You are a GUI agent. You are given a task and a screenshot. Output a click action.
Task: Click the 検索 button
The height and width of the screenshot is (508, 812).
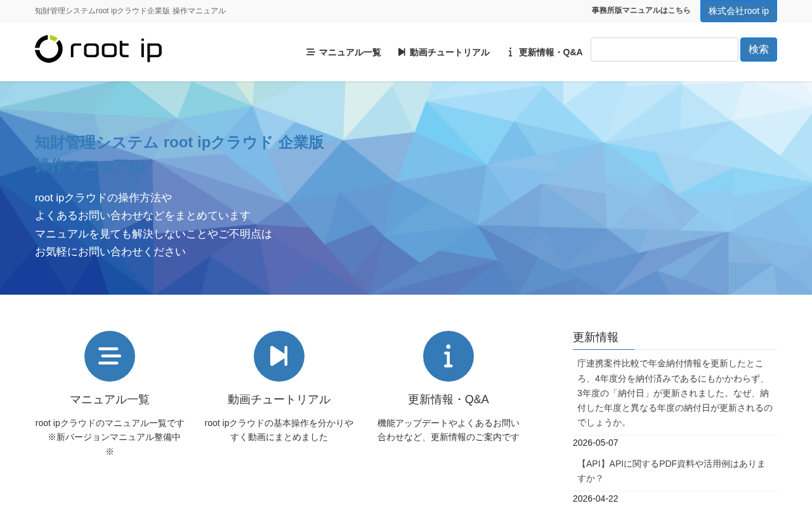click(759, 50)
